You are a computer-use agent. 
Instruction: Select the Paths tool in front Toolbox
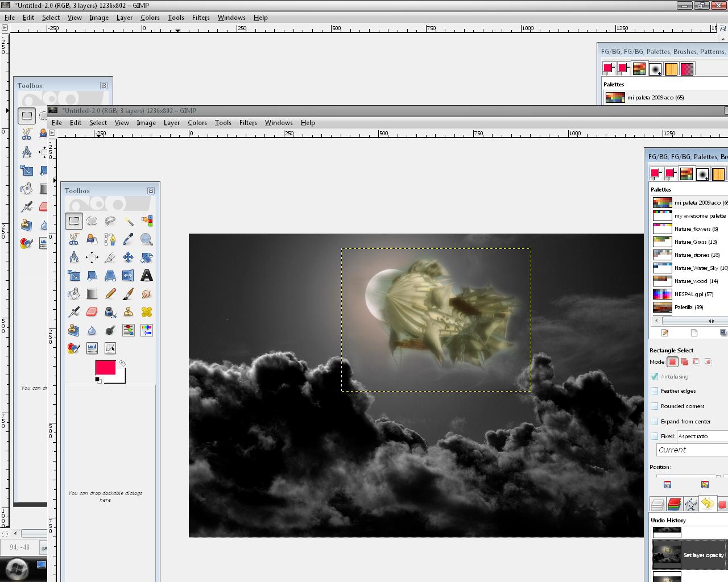point(110,239)
